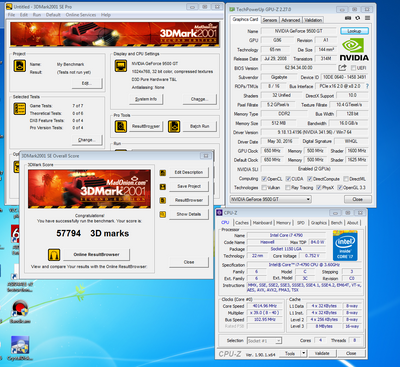The width and height of the screenshot is (400, 367).
Task: Click the Batch Run icon in Pro Tools
Action: [x=174, y=126]
